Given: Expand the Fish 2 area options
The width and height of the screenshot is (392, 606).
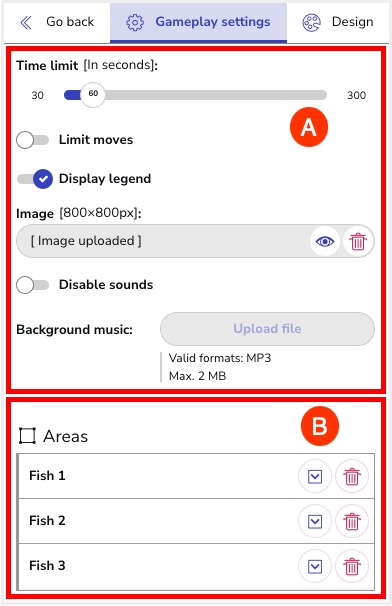Looking at the screenshot, I should coord(315,521).
